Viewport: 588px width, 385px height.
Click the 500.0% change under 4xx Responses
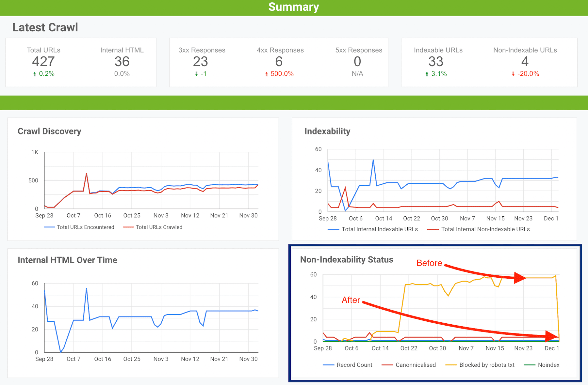pos(282,74)
